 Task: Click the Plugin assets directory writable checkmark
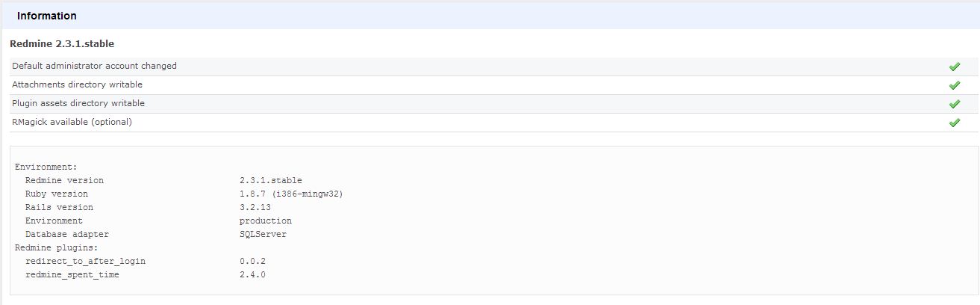(954, 104)
